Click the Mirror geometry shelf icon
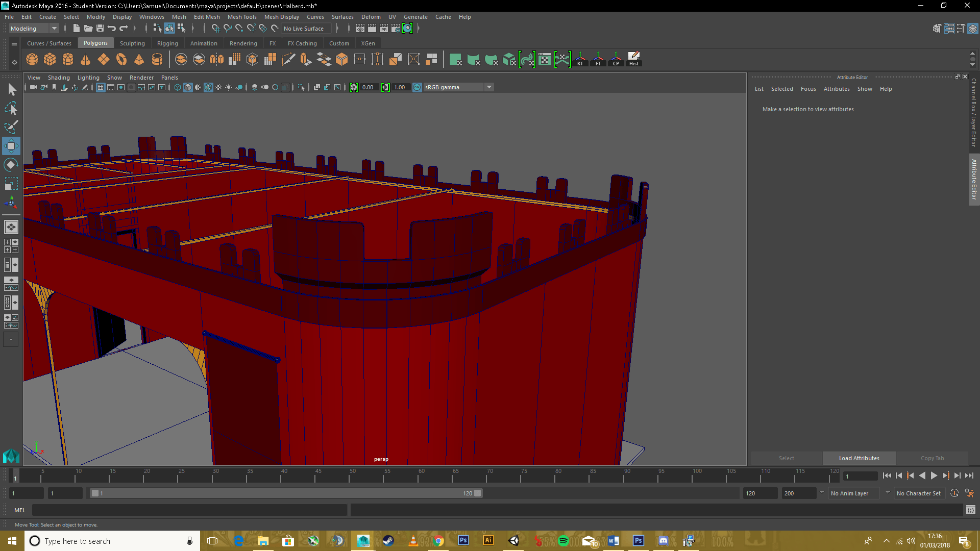The width and height of the screenshot is (980, 551). click(x=217, y=60)
